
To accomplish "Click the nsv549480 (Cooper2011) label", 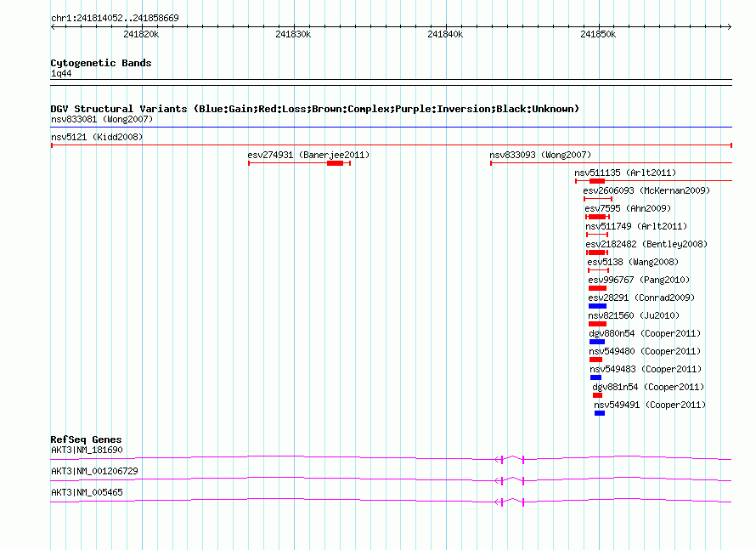I will 645,351.
